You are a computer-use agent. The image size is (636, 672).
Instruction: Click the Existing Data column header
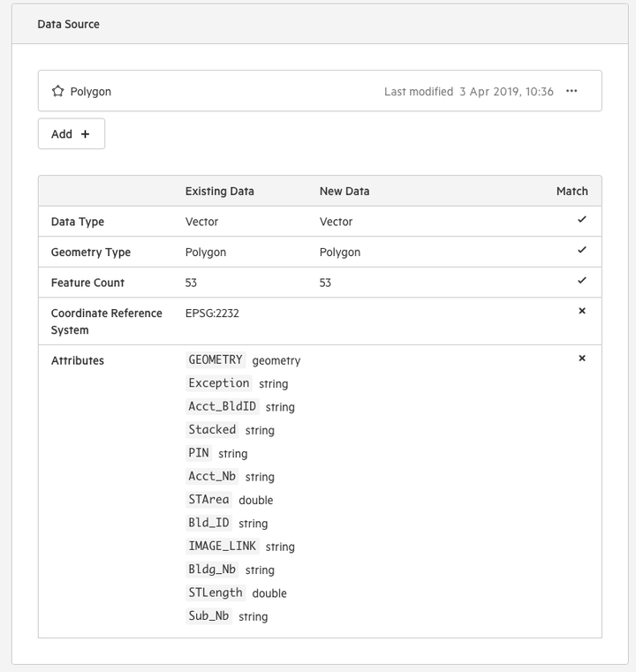[220, 191]
